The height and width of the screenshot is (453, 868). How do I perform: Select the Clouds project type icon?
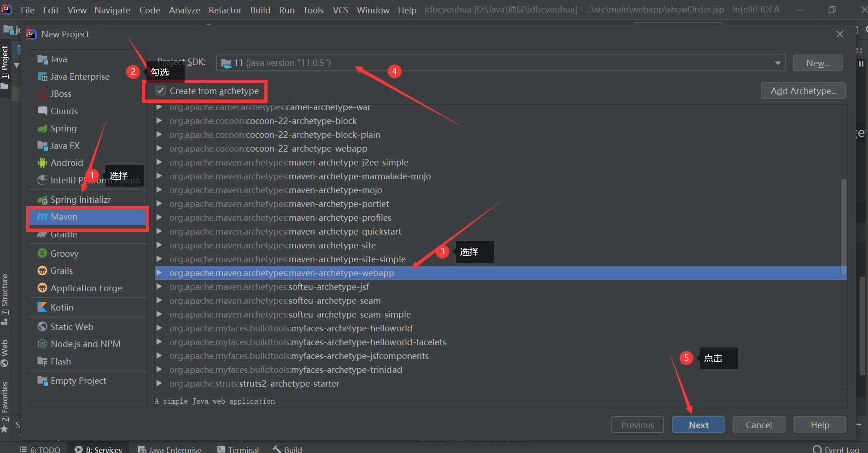coord(42,111)
